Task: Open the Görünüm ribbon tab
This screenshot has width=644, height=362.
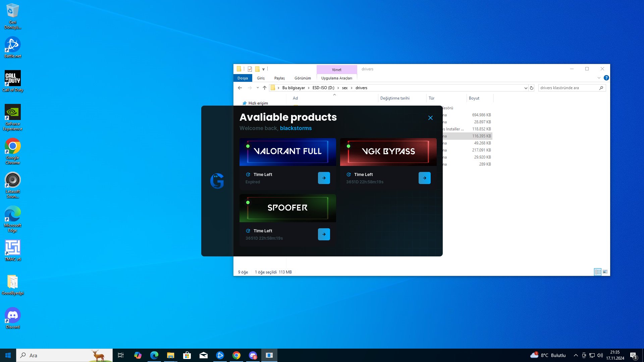Action: 303,78
